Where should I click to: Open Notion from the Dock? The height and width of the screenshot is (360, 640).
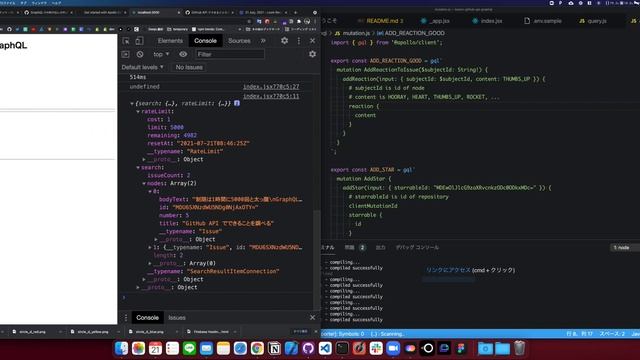(x=274, y=348)
